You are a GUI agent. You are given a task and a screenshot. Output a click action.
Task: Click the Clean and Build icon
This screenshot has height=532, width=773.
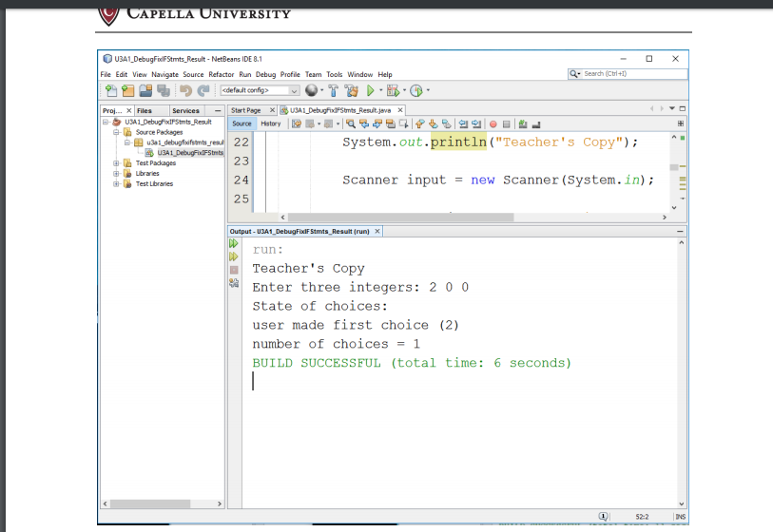[352, 90]
